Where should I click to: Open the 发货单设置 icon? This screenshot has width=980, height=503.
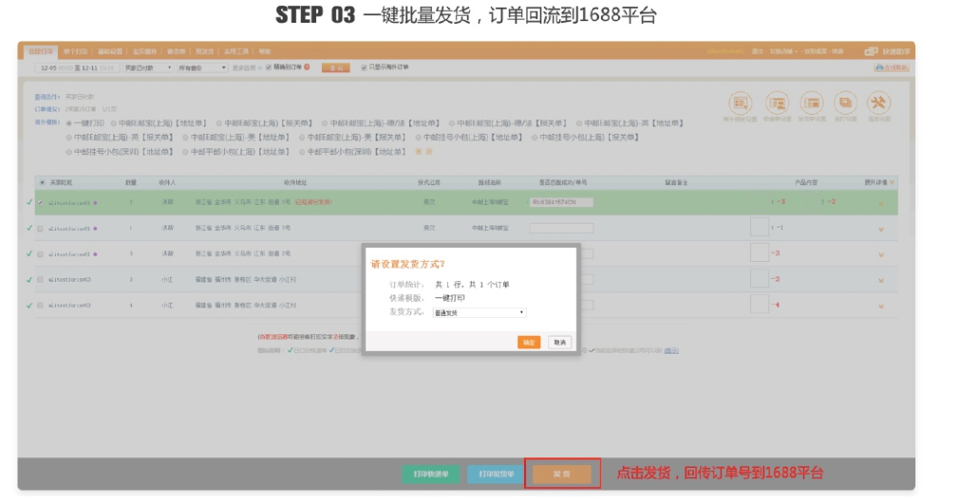(811, 103)
